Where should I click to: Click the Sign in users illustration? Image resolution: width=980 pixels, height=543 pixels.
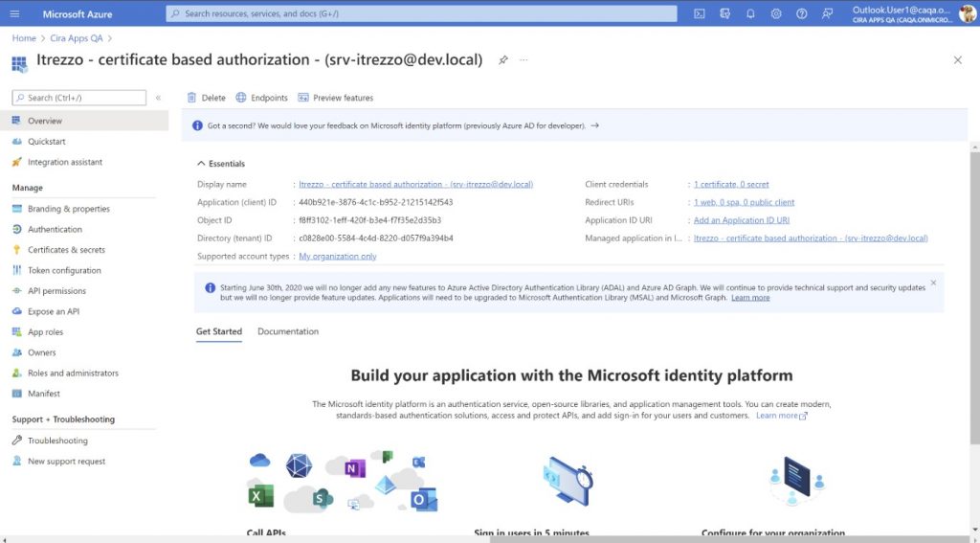(x=568, y=482)
